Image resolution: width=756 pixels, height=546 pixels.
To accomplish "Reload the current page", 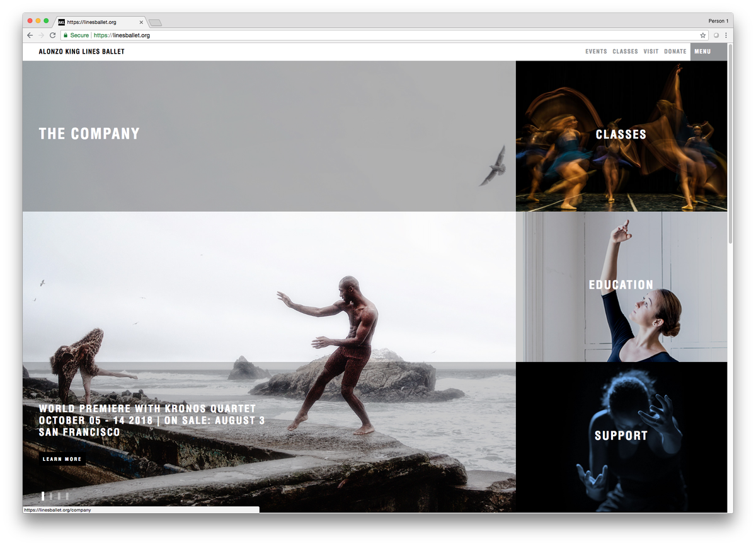I will point(53,35).
